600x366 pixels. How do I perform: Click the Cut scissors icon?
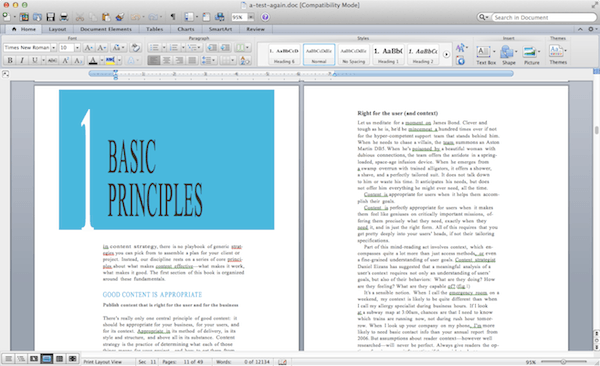click(80, 17)
